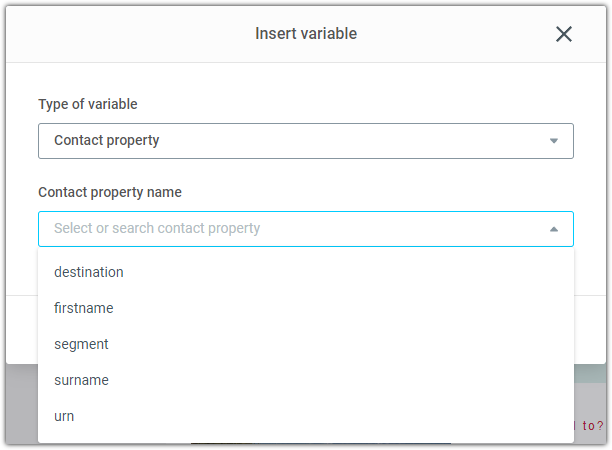Click the Contact property selected value text

[107, 141]
